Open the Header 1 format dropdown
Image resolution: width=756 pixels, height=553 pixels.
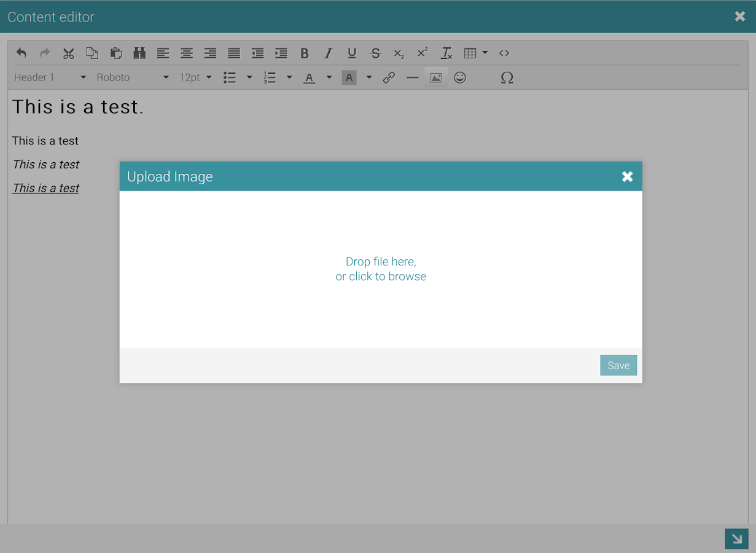coord(50,77)
